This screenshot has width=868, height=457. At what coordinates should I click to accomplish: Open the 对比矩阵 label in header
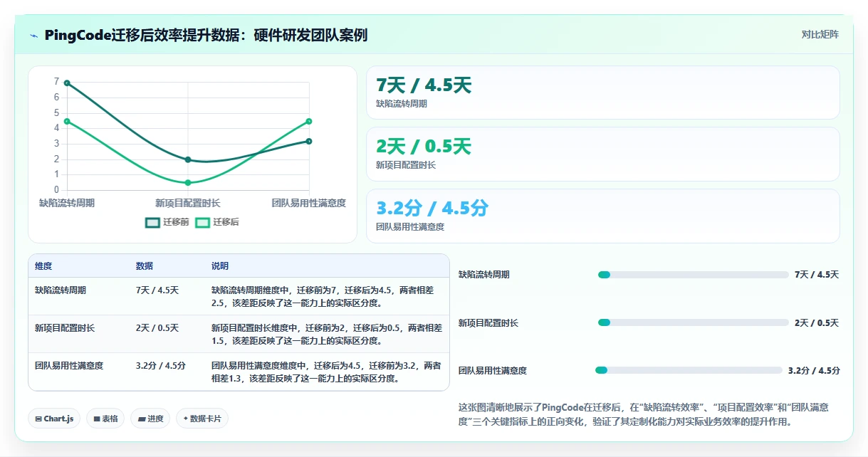(820, 34)
